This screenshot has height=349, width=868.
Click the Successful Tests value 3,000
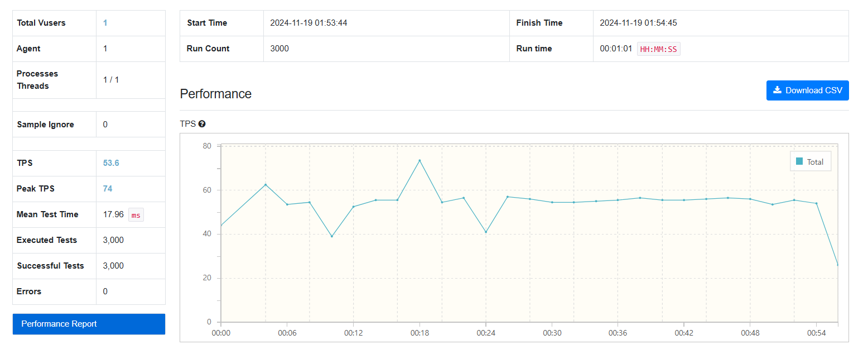pyautogui.click(x=113, y=266)
